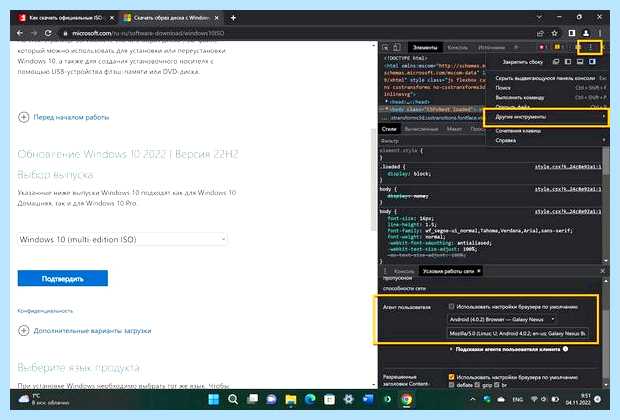Toggle the deflate encoding checkbox
The image size is (620, 420).
coord(452,384)
